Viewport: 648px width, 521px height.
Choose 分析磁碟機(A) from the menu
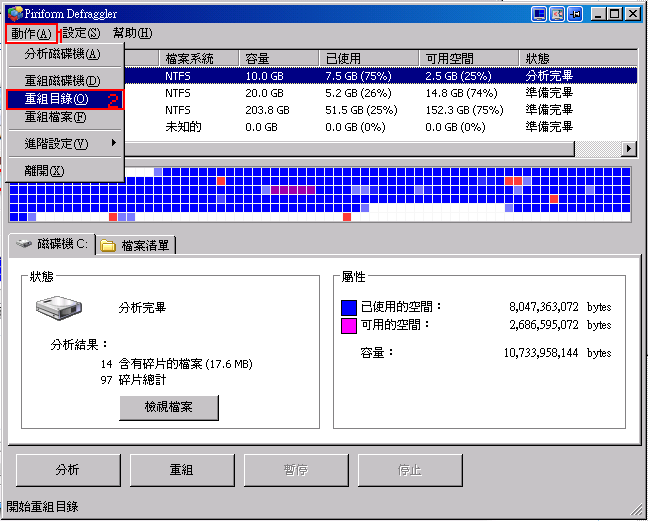[65, 54]
